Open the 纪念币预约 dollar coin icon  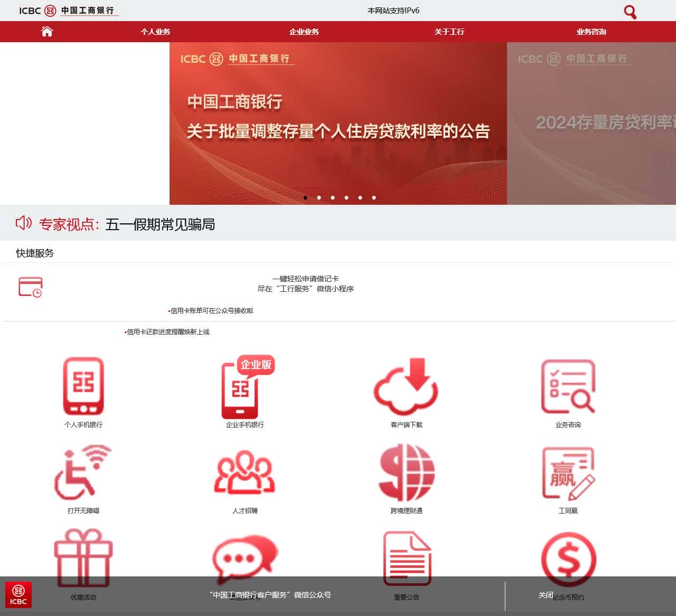pyautogui.click(x=569, y=560)
